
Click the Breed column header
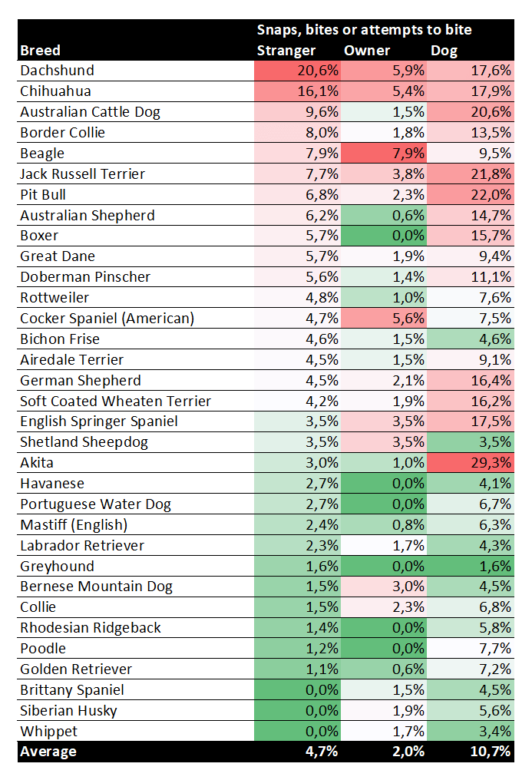click(41, 51)
